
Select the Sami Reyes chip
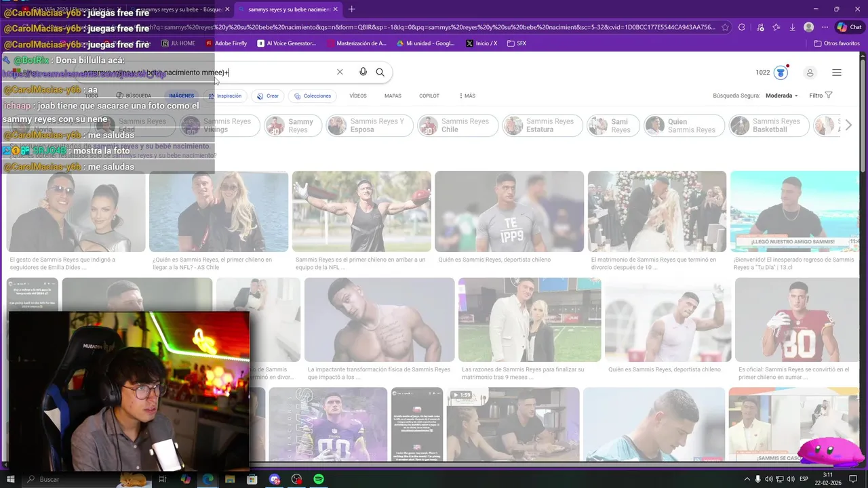pyautogui.click(x=614, y=125)
